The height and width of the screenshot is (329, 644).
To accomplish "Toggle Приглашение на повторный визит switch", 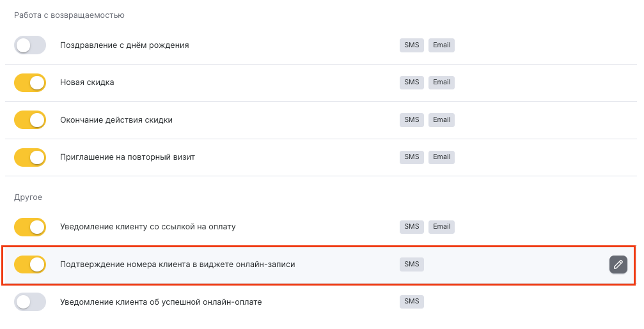I will point(30,157).
